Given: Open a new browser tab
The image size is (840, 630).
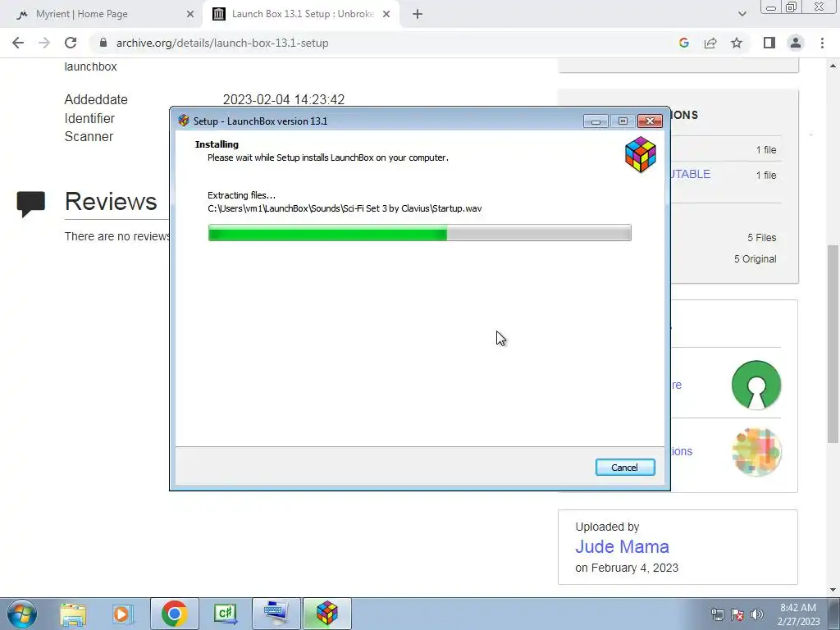Looking at the screenshot, I should pos(418,15).
